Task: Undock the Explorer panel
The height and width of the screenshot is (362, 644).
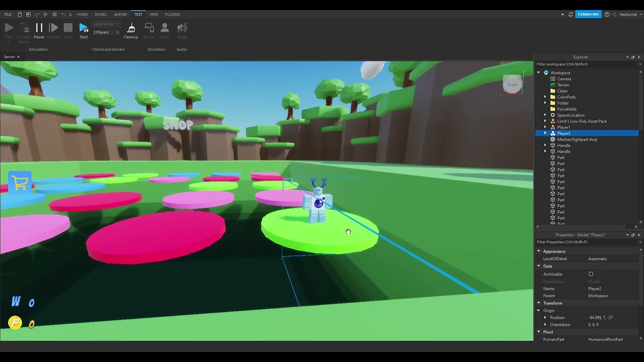Action: coord(633,57)
